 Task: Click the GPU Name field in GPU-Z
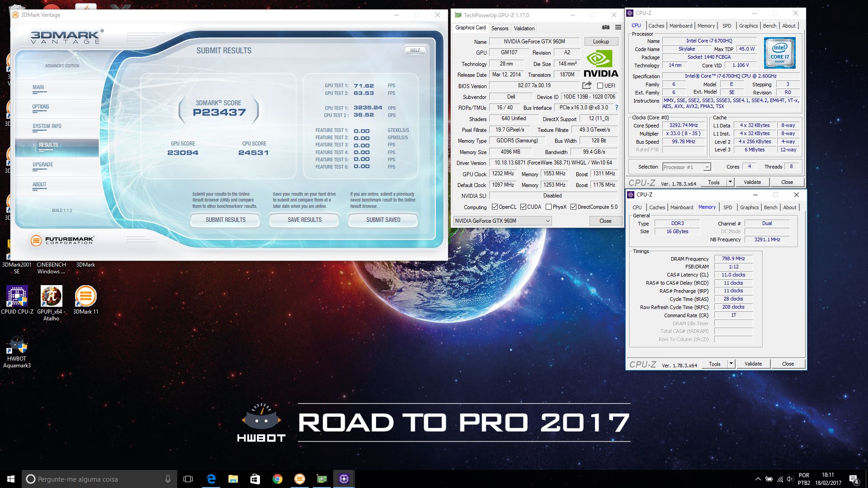(x=534, y=42)
